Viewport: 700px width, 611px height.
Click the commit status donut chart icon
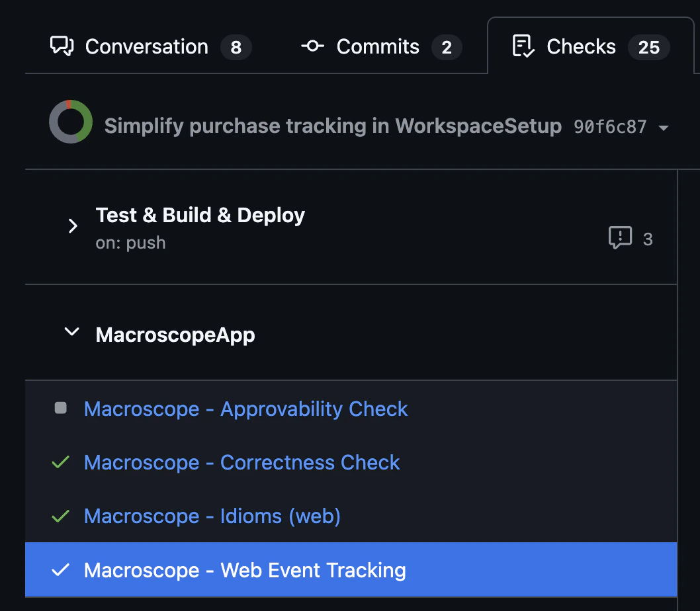70,122
